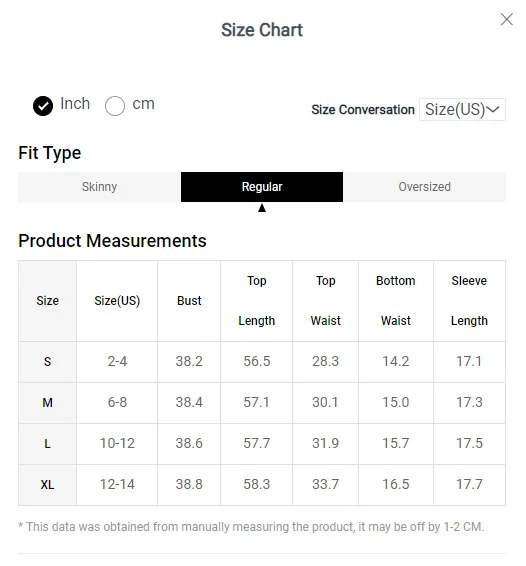Open the Size(US) conversion dropdown
The height and width of the screenshot is (566, 526).
[462, 109]
